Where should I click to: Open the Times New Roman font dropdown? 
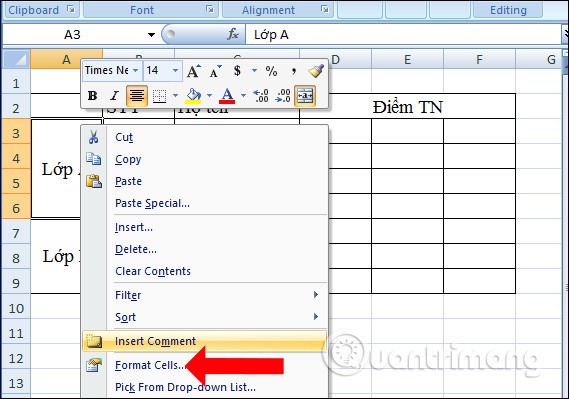(136, 70)
